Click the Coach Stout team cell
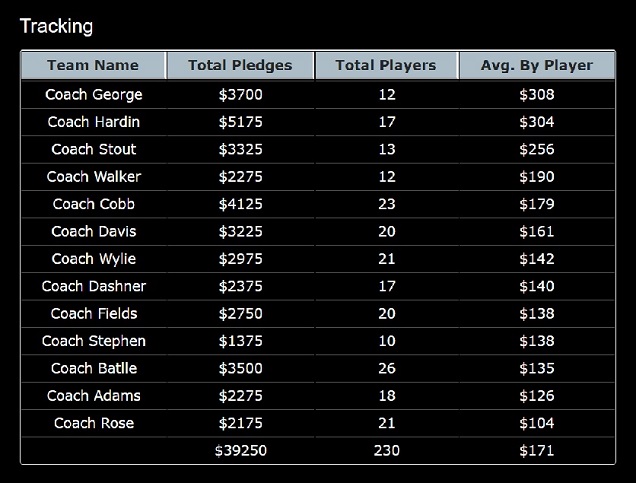636x483 pixels. click(94, 149)
